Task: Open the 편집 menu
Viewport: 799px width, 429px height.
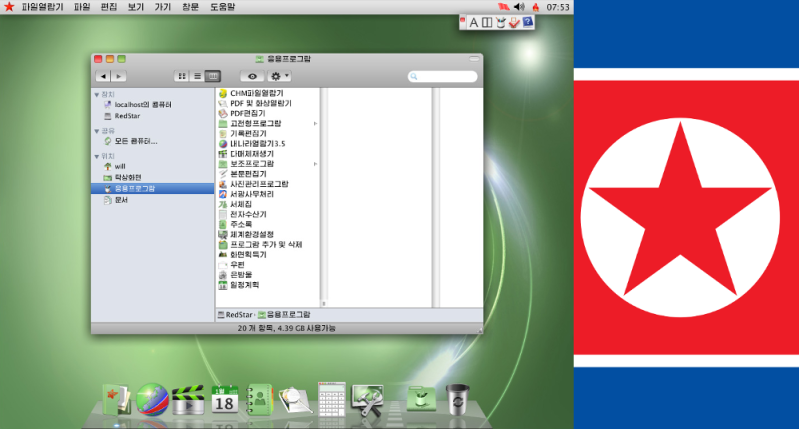Action: (x=108, y=7)
